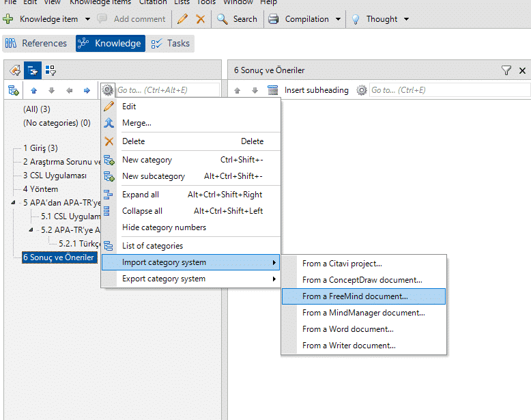Promote category with gray left arrow
Screen dimensions: 531x420
[x=70, y=90]
